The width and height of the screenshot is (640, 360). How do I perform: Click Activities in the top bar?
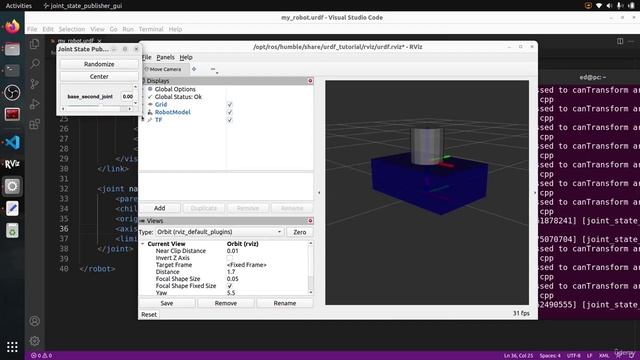click(19, 6)
